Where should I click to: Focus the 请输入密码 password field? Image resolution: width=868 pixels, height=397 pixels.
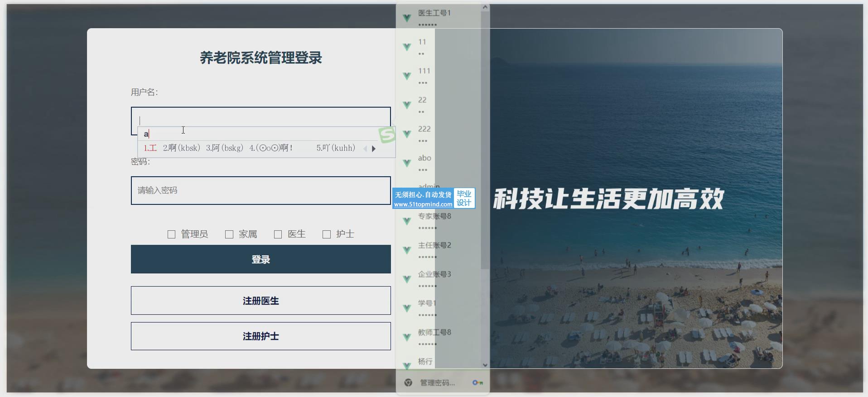tap(260, 190)
